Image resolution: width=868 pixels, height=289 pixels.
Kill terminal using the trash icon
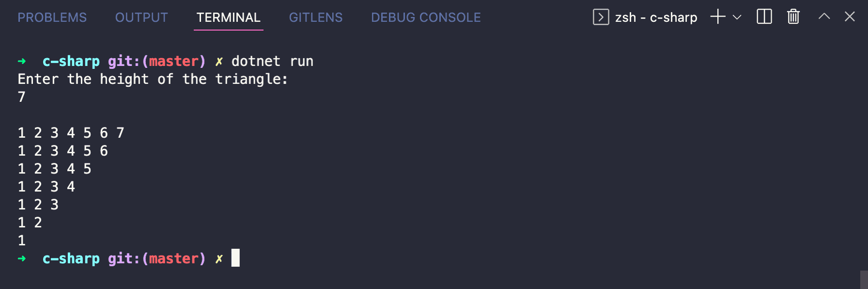(x=793, y=17)
